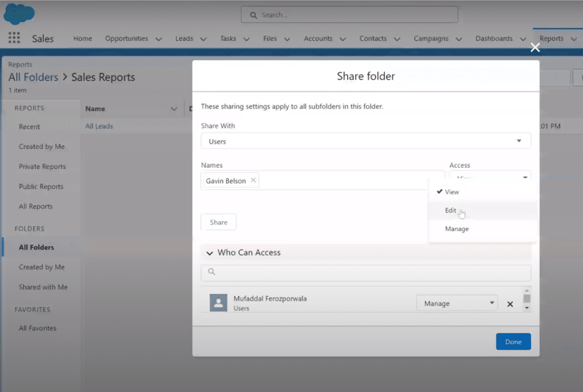The height and width of the screenshot is (392, 583).
Task: Go to the Opportunities tab
Action: [126, 38]
